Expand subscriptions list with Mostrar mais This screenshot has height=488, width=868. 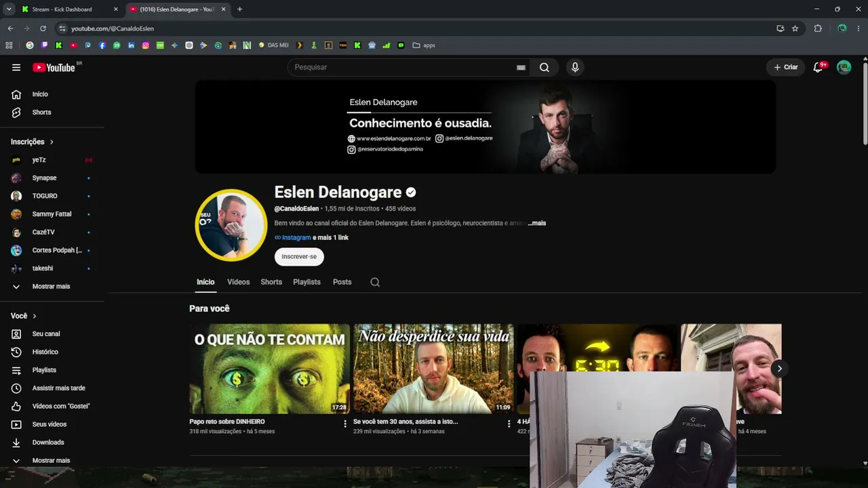tap(52, 287)
